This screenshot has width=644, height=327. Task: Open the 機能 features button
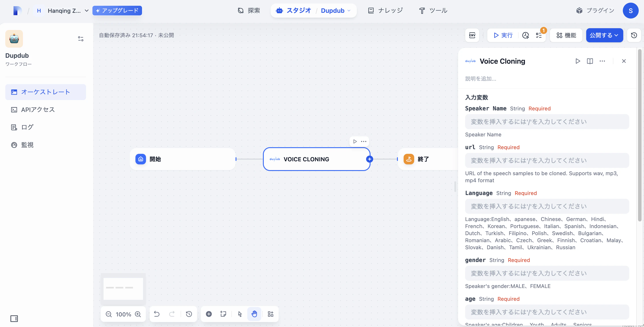[566, 35]
